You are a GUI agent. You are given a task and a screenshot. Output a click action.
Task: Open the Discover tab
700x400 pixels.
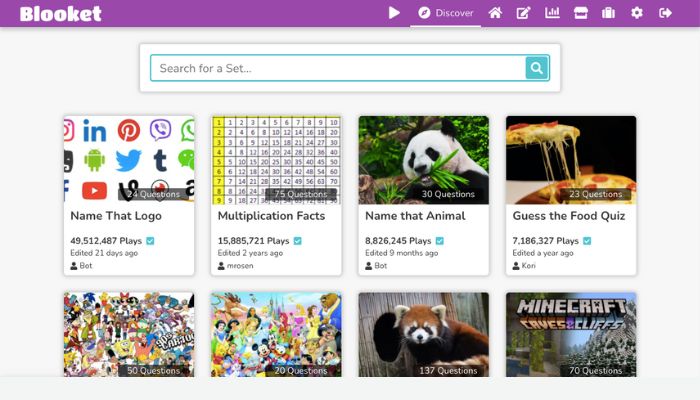coord(446,13)
